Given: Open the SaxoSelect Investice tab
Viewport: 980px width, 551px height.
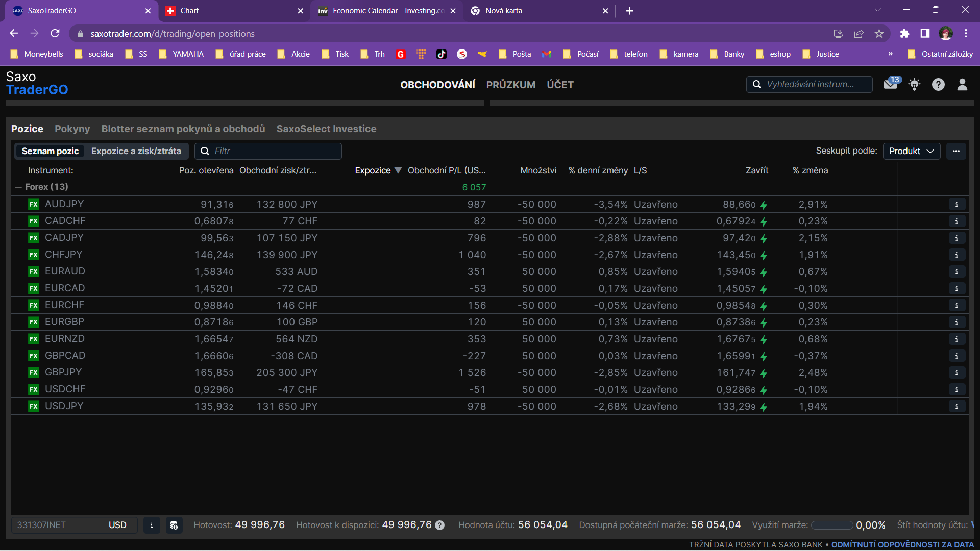Looking at the screenshot, I should pyautogui.click(x=326, y=129).
